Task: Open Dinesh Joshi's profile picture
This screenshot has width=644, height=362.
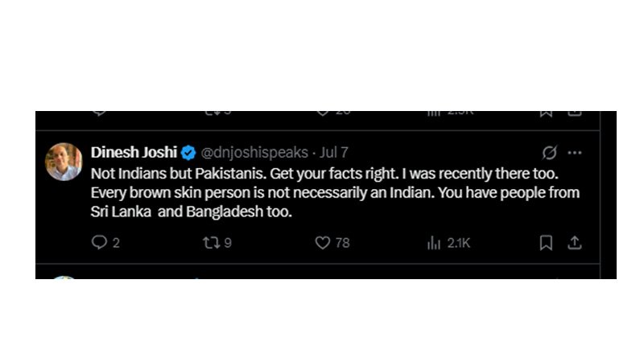Action: pos(64,162)
